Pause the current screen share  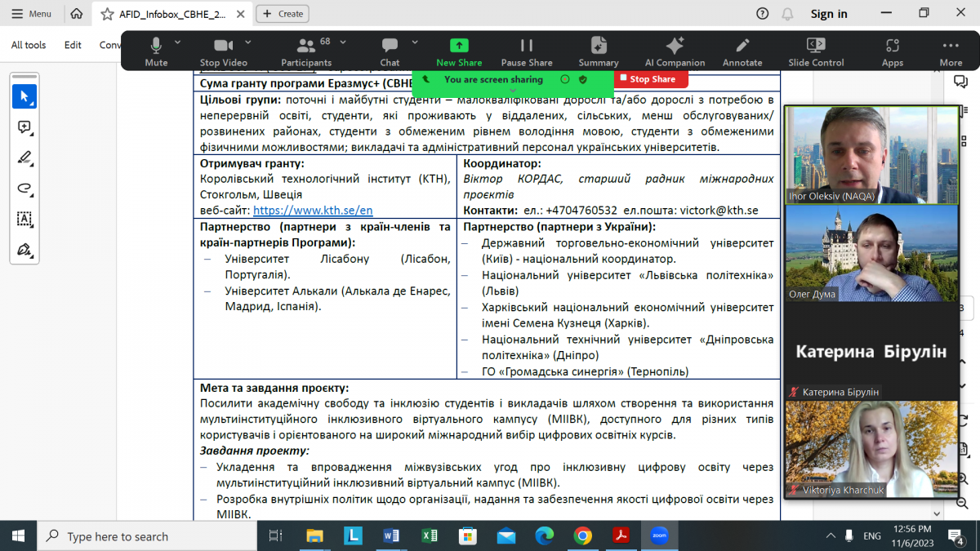pos(527,51)
